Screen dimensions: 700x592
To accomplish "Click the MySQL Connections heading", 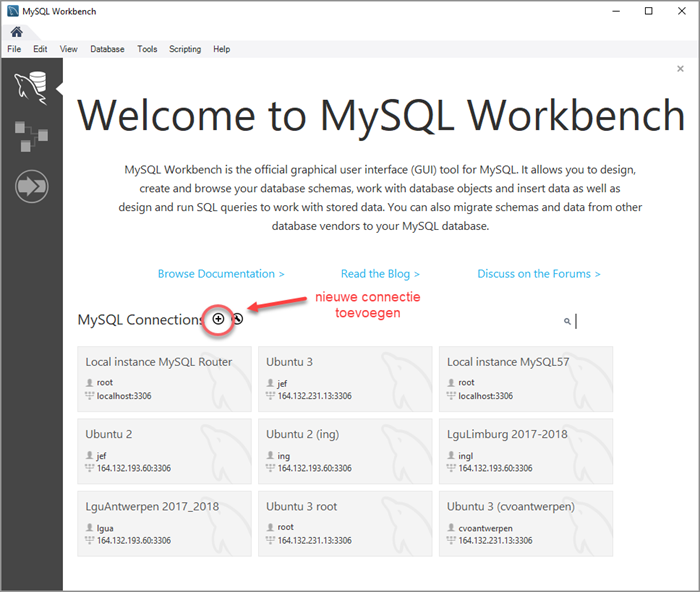I will click(141, 320).
